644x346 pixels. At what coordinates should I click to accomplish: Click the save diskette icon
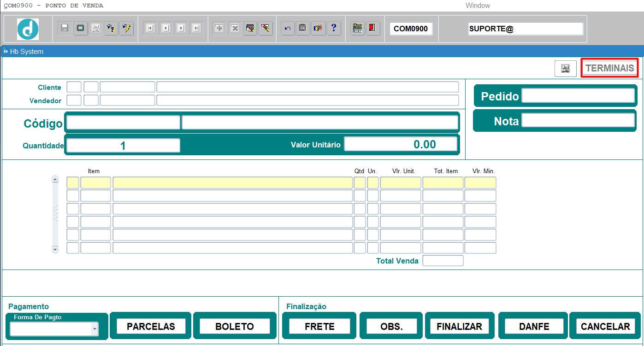(65, 29)
